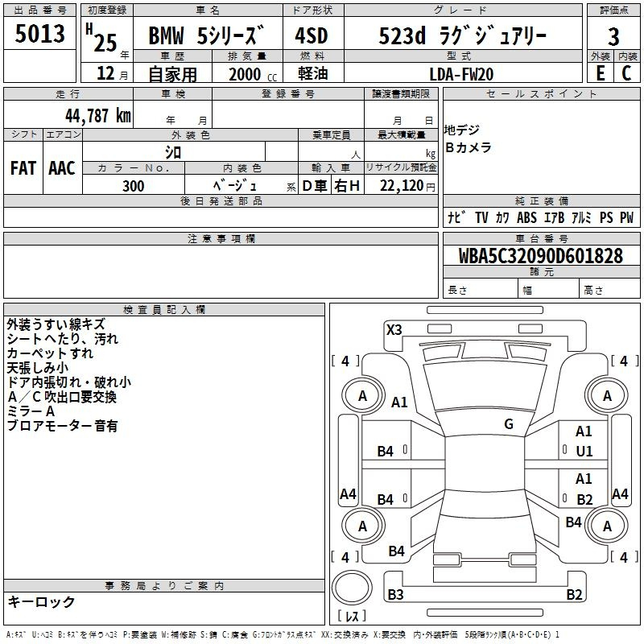The image size is (644, 644).
Task: Click the レス label under spare tire
Action: 352,617
